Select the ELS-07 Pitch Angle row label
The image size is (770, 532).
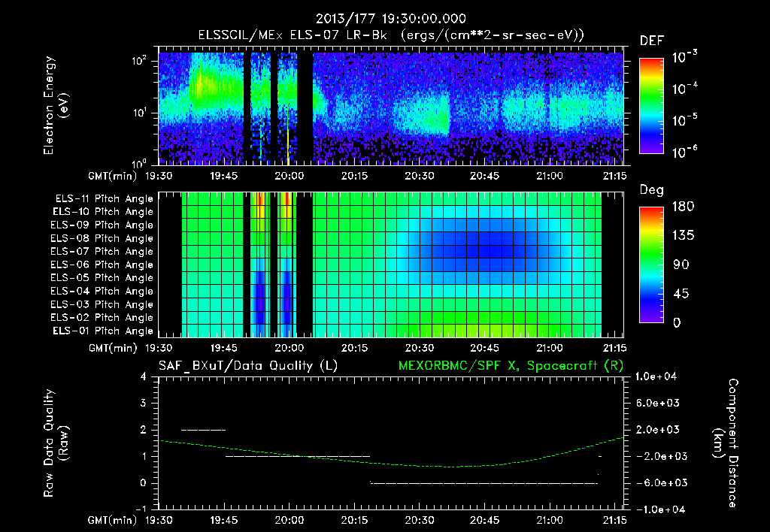click(102, 251)
